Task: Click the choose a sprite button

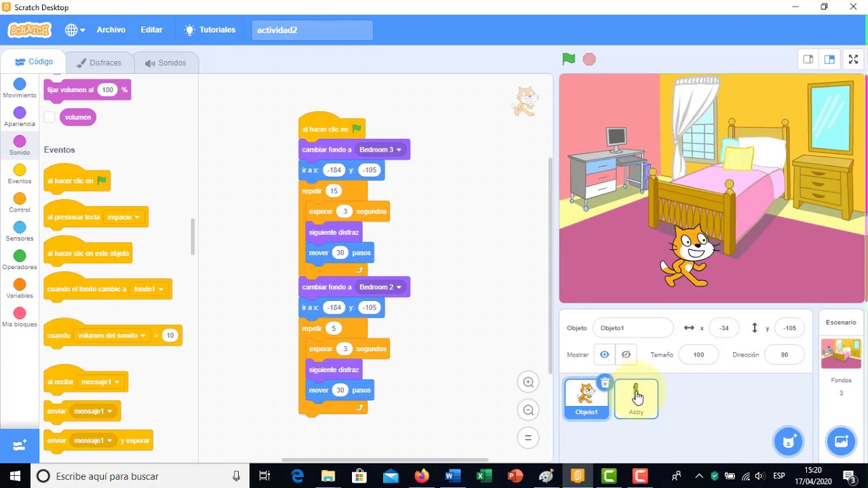Action: [788, 442]
